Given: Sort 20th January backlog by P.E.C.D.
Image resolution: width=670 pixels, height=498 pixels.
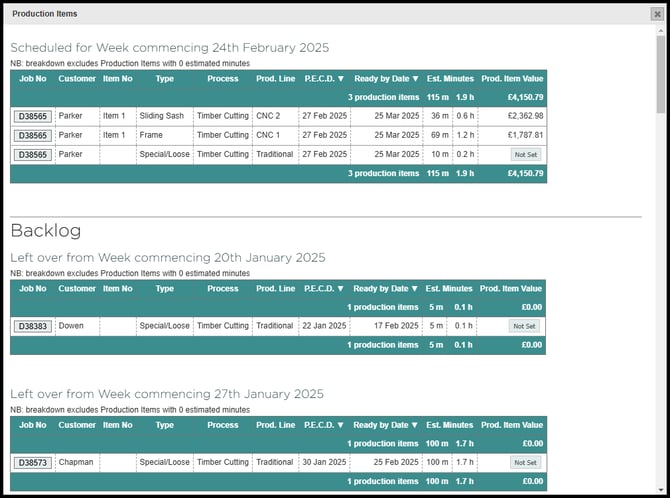Looking at the screenshot, I should tap(324, 289).
